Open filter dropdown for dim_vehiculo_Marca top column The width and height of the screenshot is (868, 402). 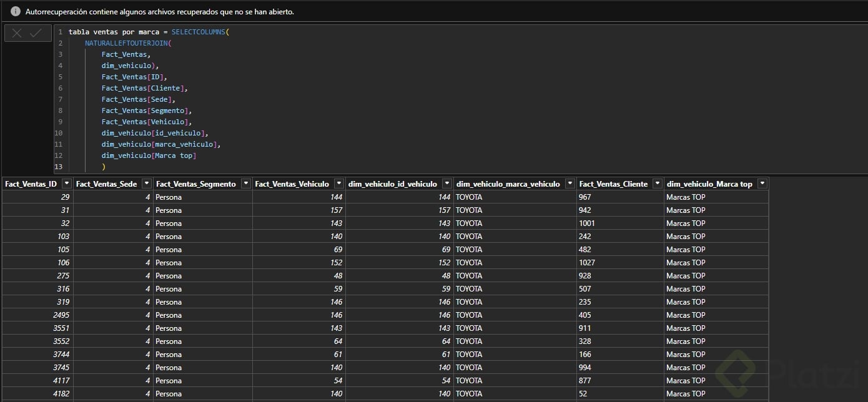[762, 184]
